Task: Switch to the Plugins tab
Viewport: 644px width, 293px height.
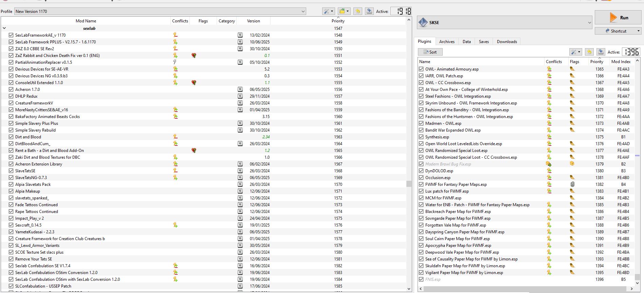Action: (x=424, y=41)
